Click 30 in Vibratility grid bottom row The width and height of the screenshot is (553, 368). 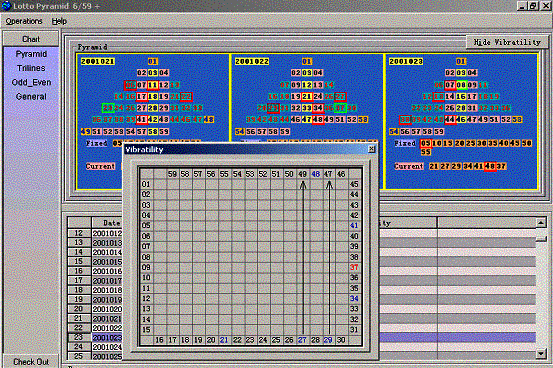(x=341, y=340)
